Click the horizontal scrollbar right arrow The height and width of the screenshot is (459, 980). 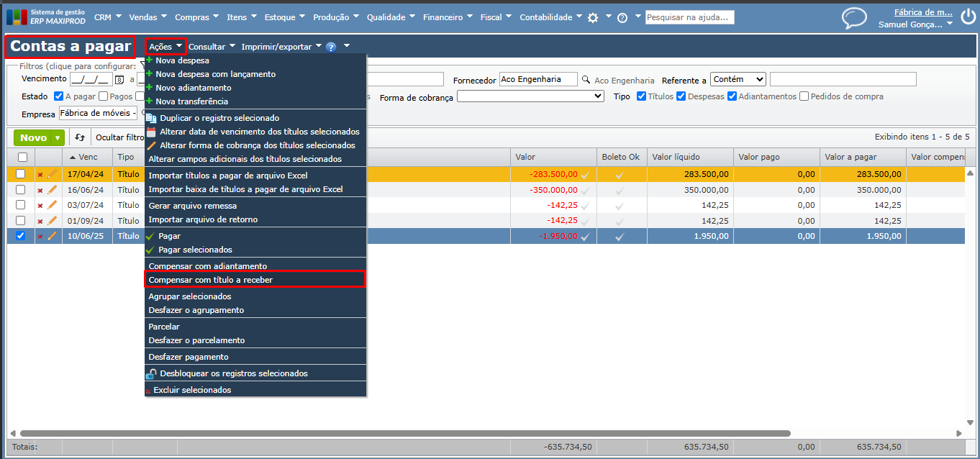(x=960, y=434)
